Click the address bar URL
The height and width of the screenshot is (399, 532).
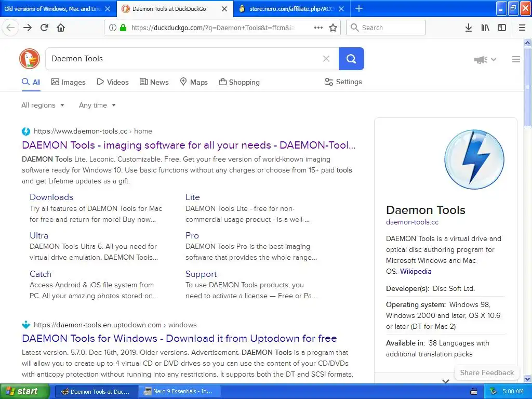click(x=213, y=28)
